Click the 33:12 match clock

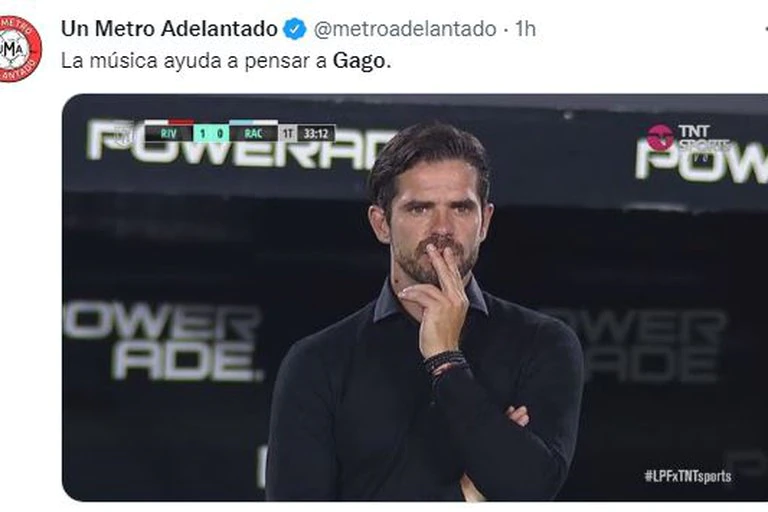click(316, 133)
